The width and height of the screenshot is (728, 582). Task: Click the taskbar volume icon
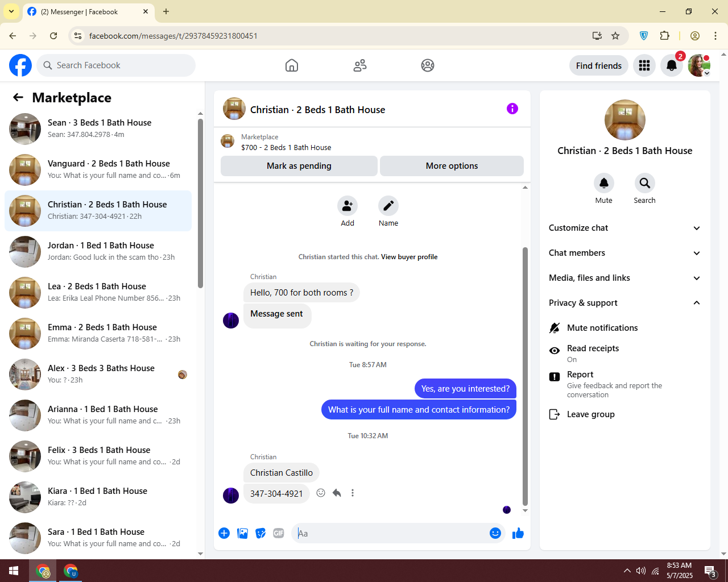coord(641,571)
